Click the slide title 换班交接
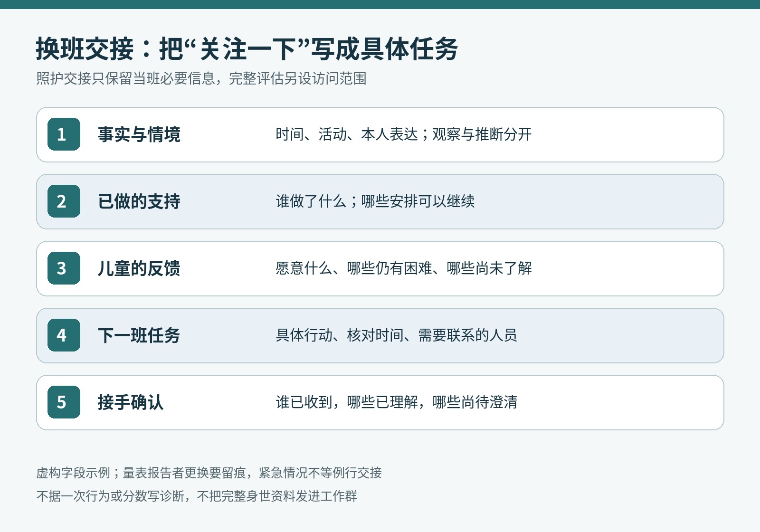Screen dimensions: 760x532 pos(247,49)
